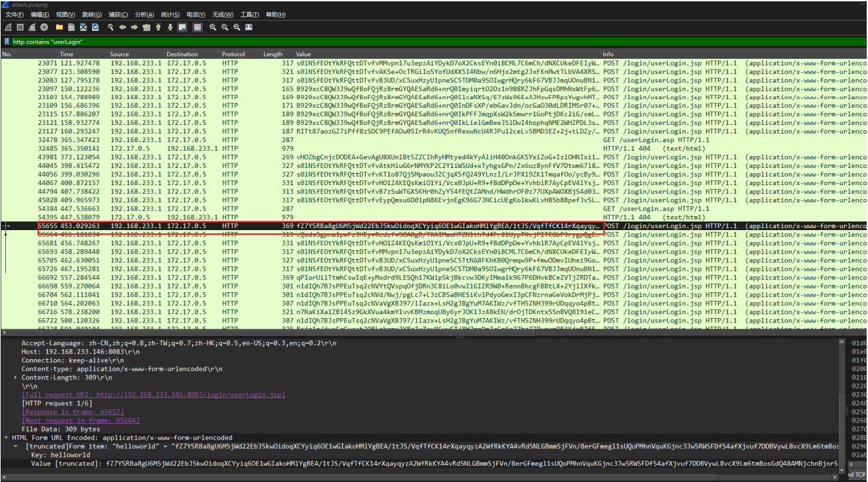Select packet number 65681

tap(433, 243)
